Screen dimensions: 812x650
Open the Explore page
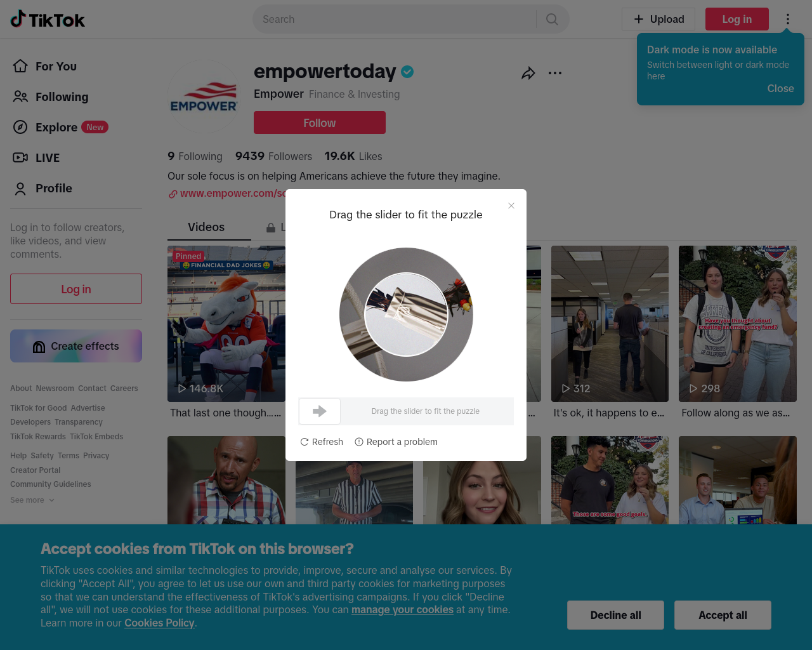tap(60, 127)
